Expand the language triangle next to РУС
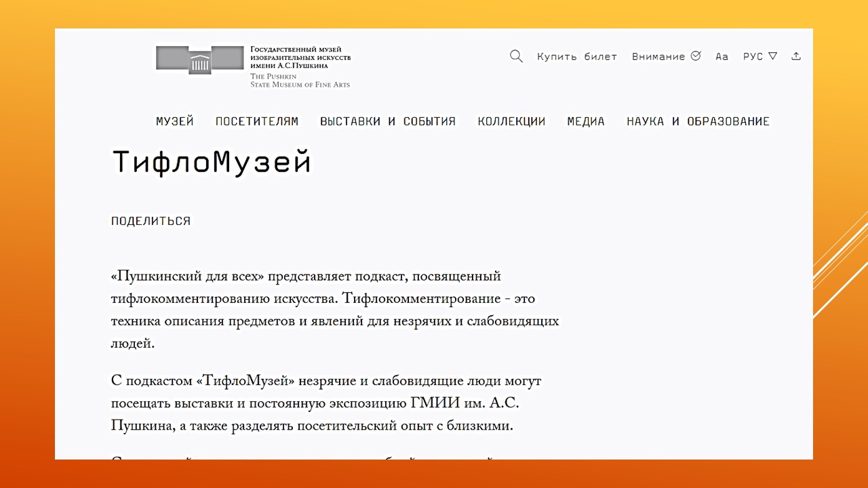868x488 pixels. [772, 56]
